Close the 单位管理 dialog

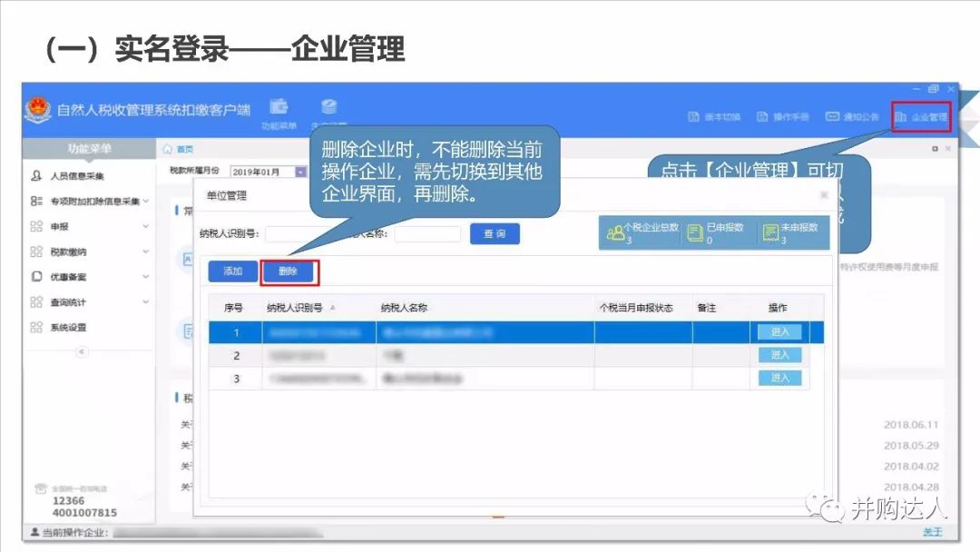[824, 195]
